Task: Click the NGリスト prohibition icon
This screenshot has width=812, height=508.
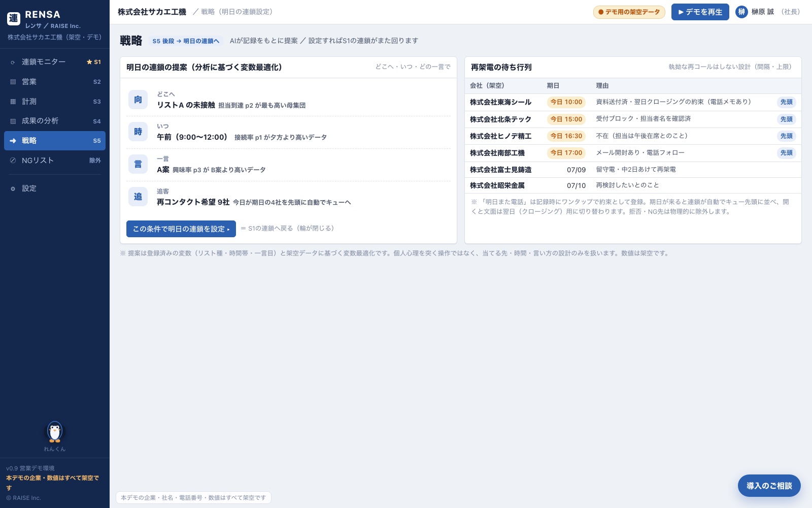Action: (x=13, y=161)
